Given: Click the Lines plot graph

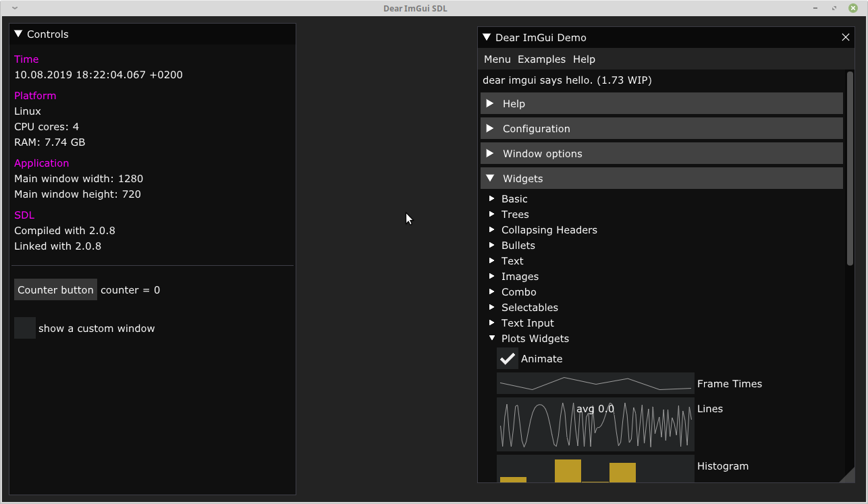Looking at the screenshot, I should point(595,424).
